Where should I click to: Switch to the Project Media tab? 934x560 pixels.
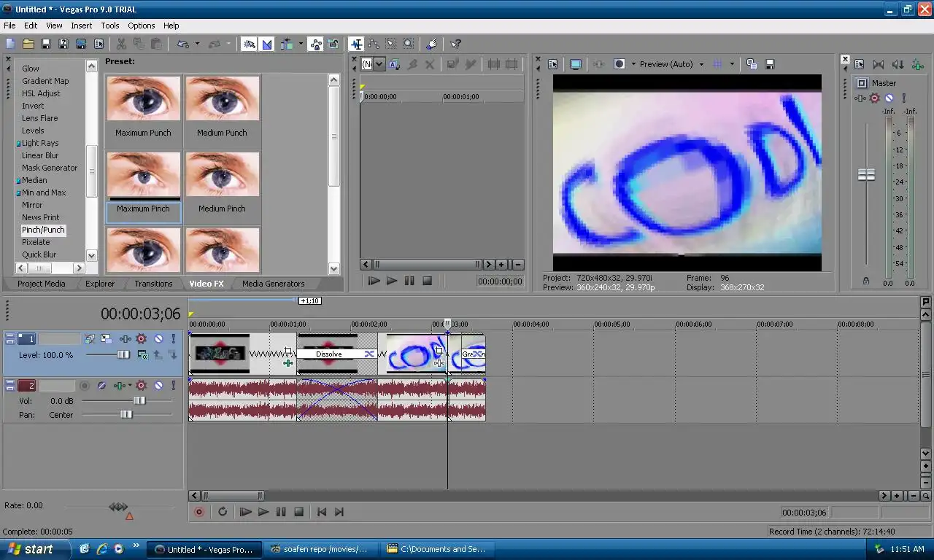41,284
